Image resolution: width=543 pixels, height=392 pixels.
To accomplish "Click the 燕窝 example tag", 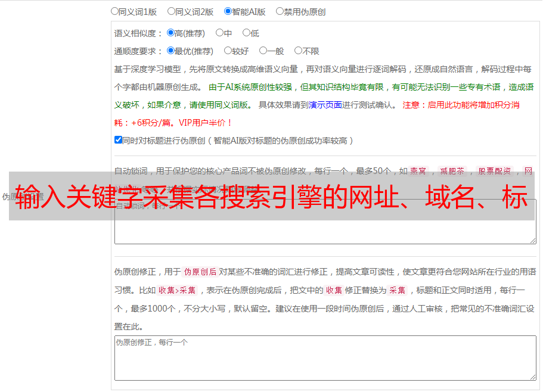I will click(x=418, y=171).
